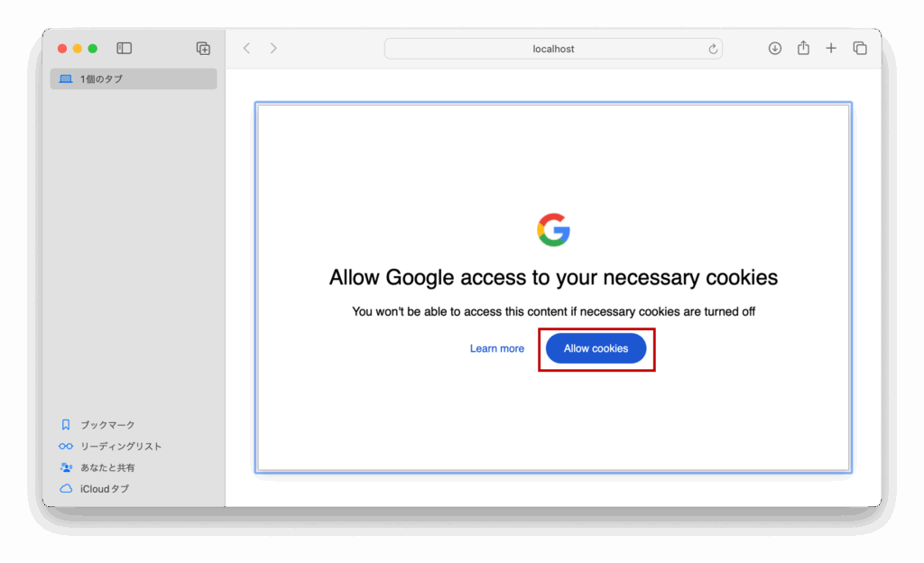
Task: Zoom the window with green button
Action: pyautogui.click(x=93, y=49)
